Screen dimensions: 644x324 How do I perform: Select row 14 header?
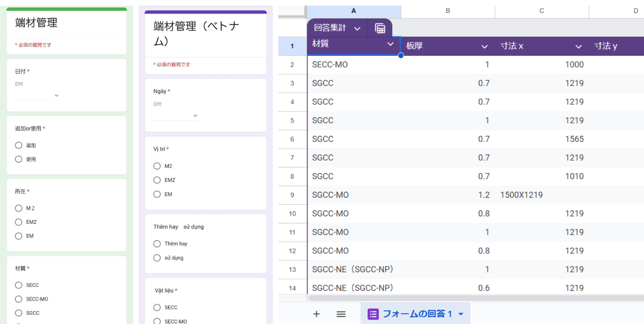292,288
